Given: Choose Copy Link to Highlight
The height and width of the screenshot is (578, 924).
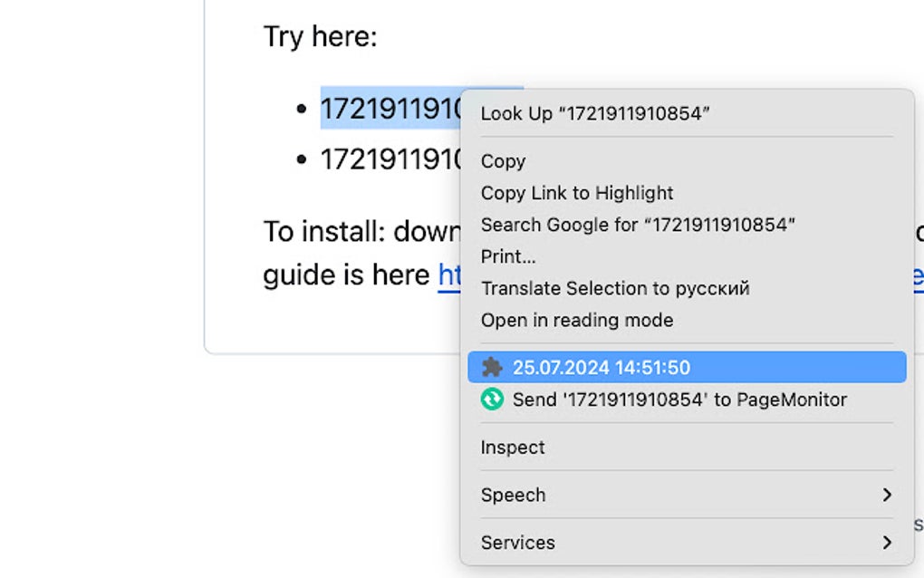Looking at the screenshot, I should tap(576, 193).
